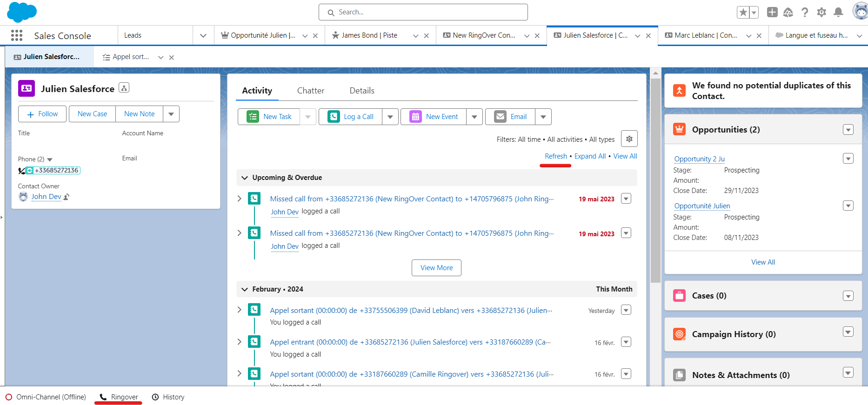Open the Leads navigation dropdown chevron
Screen dimensions: 868x405
(203, 36)
